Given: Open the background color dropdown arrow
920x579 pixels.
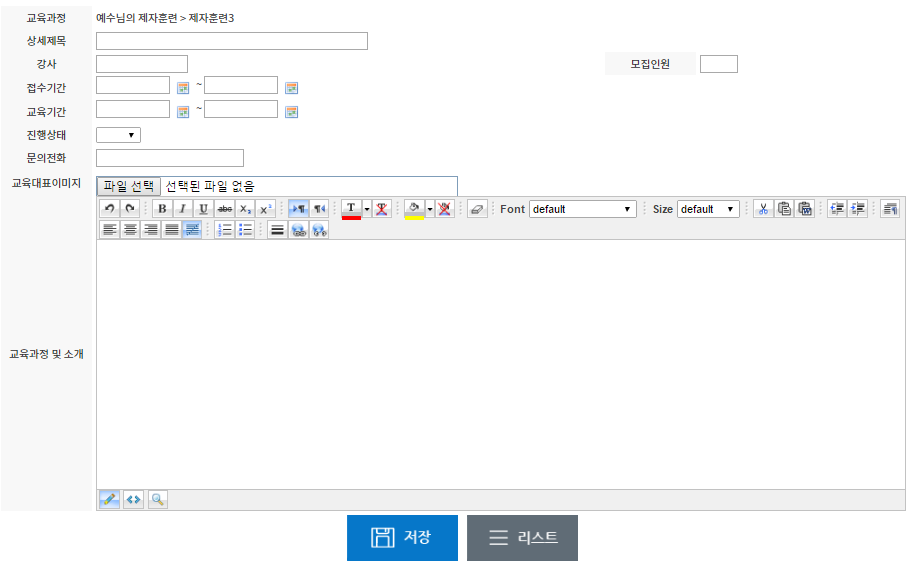Looking at the screenshot, I should [429, 209].
